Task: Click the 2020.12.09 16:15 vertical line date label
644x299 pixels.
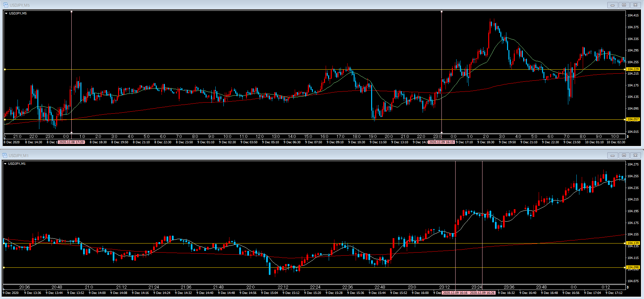Action: click(x=441, y=142)
